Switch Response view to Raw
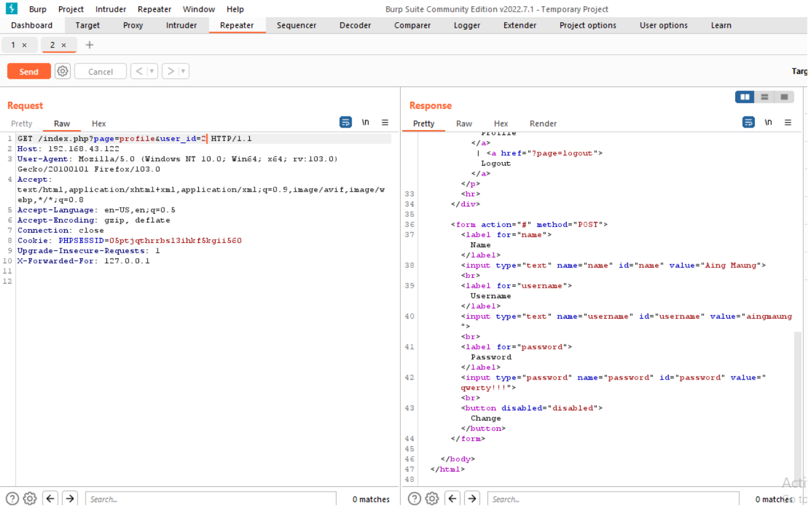 464,123
